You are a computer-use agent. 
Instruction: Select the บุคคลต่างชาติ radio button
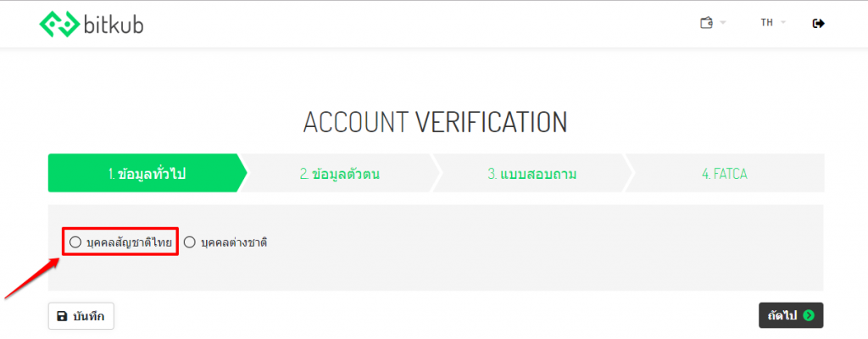pos(190,242)
